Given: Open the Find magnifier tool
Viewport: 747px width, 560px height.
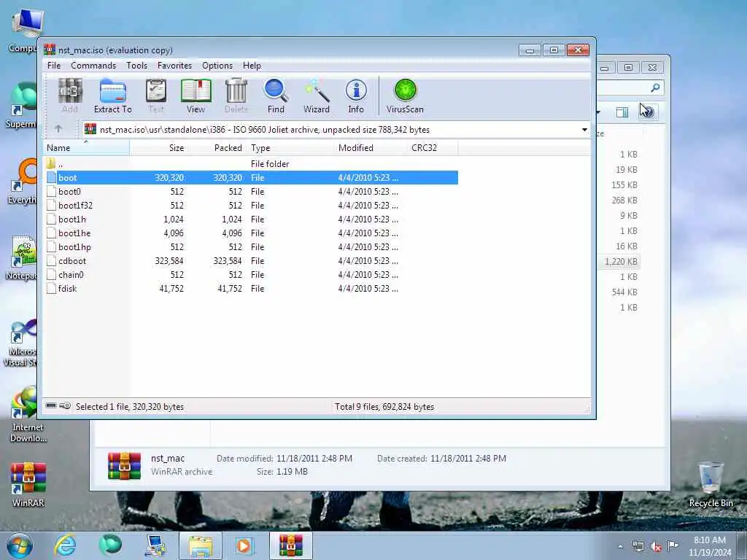Looking at the screenshot, I should (276, 96).
